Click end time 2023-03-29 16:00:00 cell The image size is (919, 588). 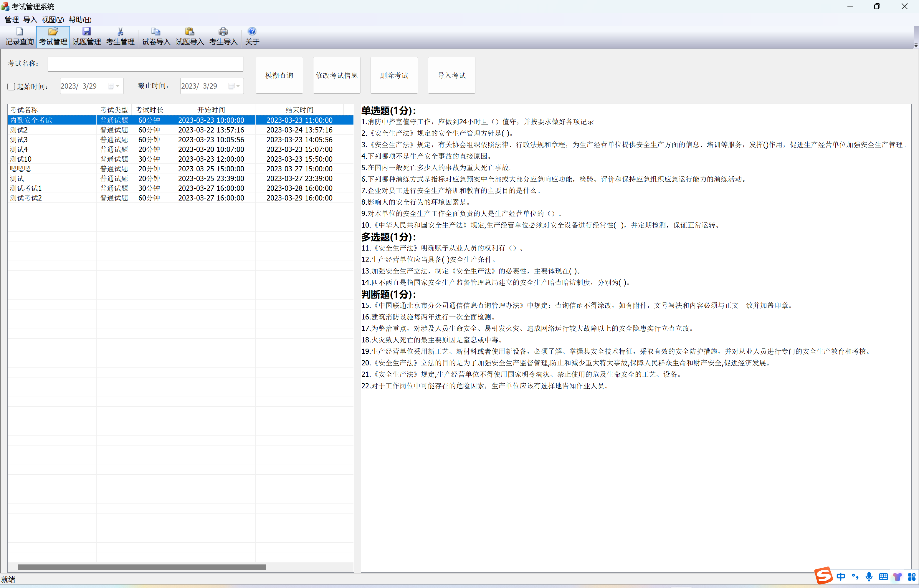pyautogui.click(x=300, y=198)
